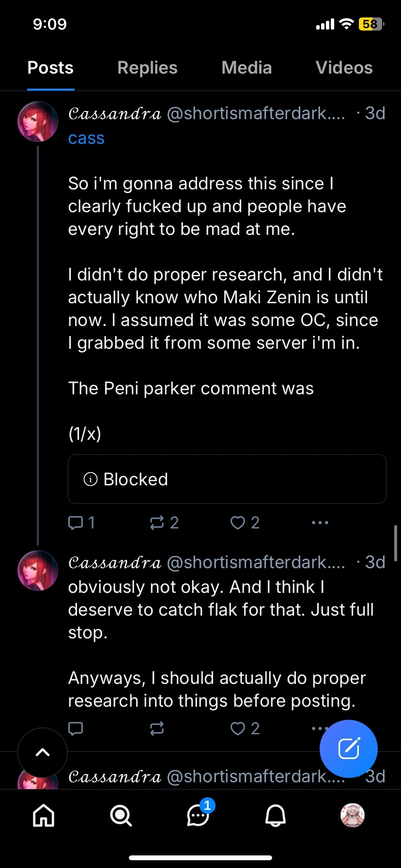
Task: Reply to the second post
Action: 76,728
